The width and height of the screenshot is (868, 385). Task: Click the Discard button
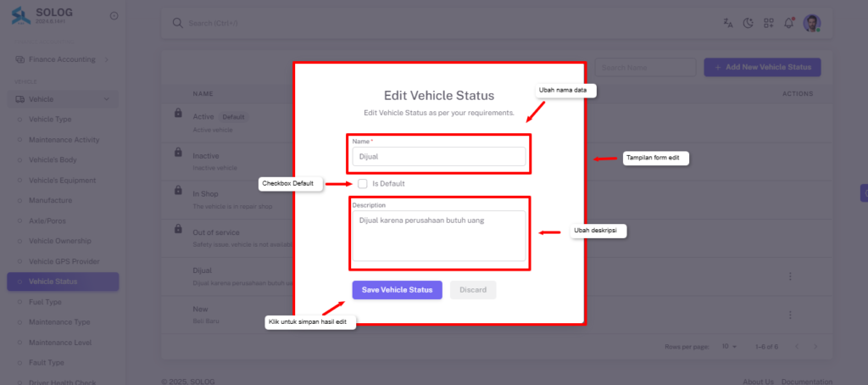[x=473, y=290]
